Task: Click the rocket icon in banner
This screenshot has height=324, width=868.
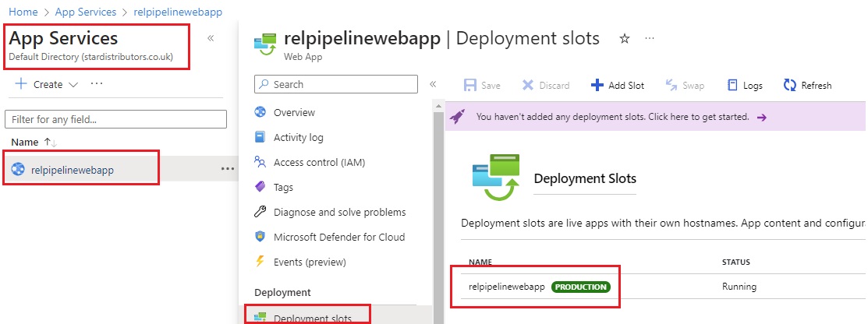Action: [x=457, y=117]
